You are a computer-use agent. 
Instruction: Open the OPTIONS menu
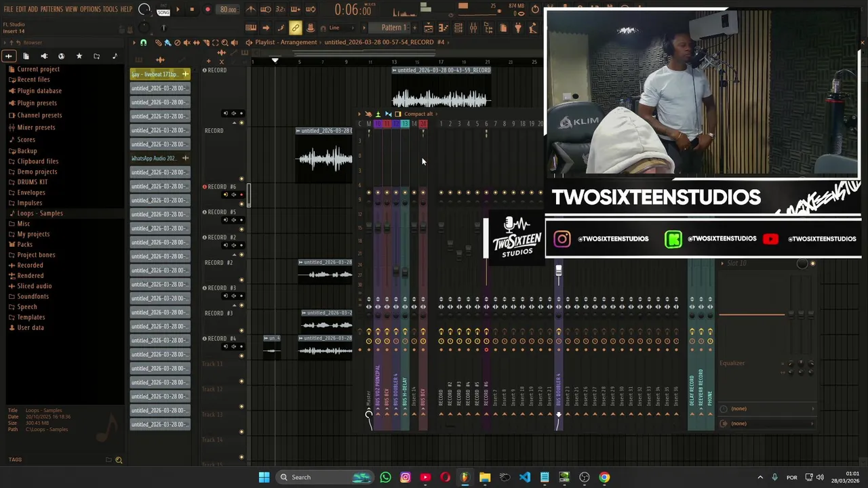point(90,9)
